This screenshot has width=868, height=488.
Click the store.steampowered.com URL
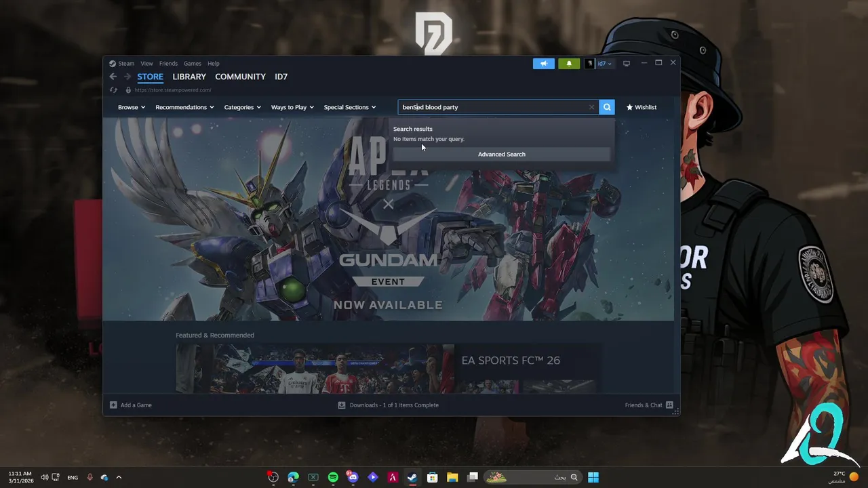point(173,90)
